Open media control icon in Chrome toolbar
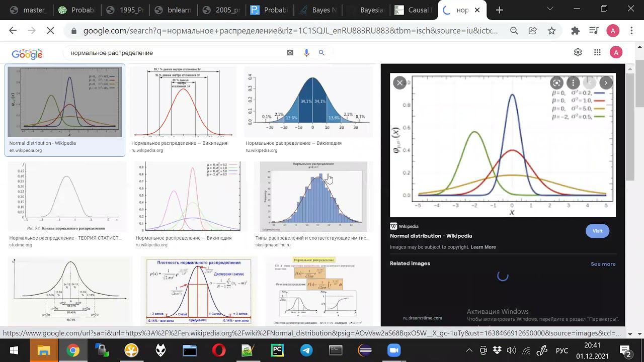Image resolution: width=644 pixels, height=362 pixels. pyautogui.click(x=594, y=31)
